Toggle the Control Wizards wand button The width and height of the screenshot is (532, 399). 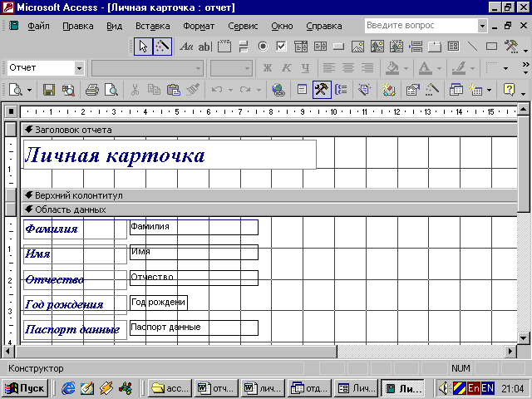pos(162,47)
